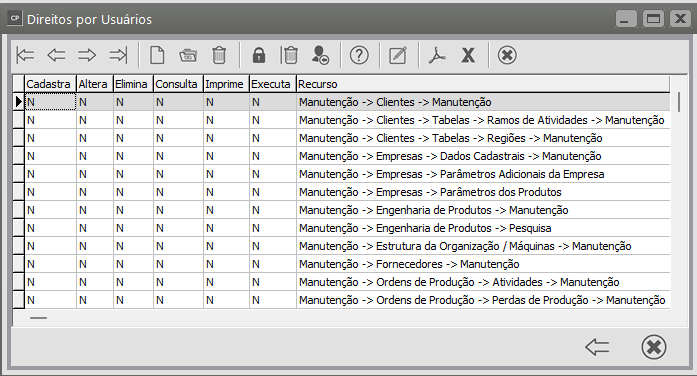Go to previous record arrow in toolbar
The image size is (697, 376).
click(56, 55)
